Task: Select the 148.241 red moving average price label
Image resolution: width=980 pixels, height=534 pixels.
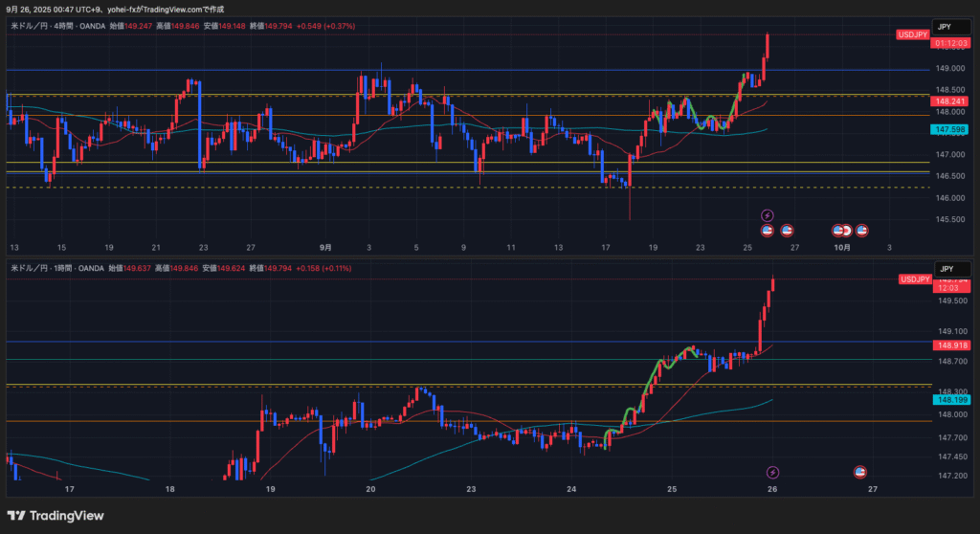Action: 950,101
